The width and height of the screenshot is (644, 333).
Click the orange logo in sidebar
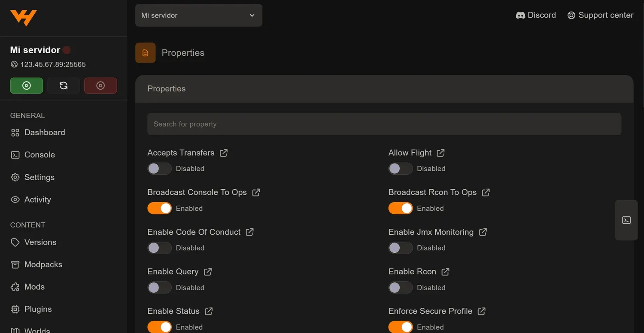(x=24, y=18)
